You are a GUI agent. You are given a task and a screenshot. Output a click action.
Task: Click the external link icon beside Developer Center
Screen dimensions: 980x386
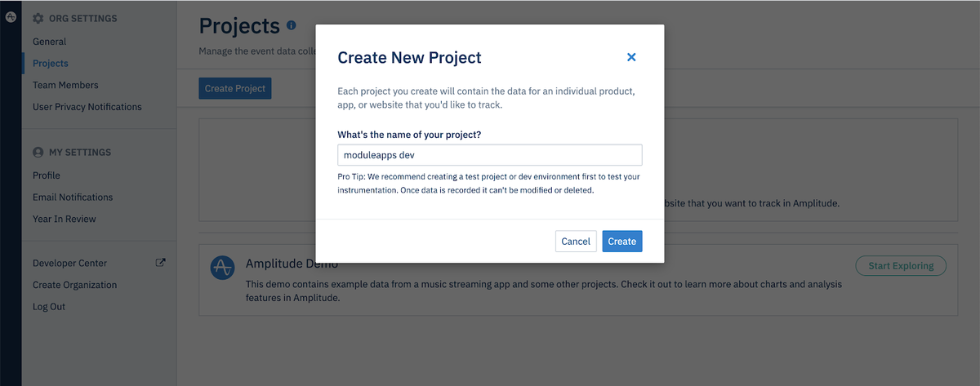(x=161, y=263)
